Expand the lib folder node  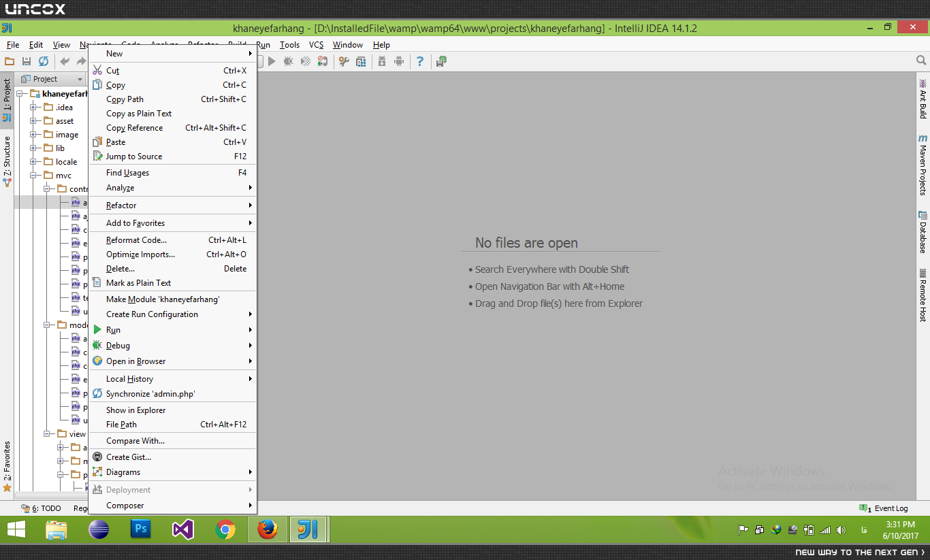click(x=33, y=148)
